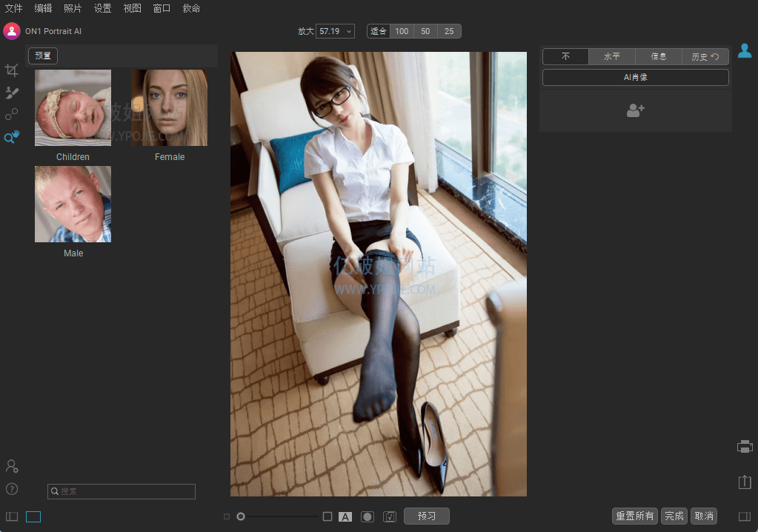Toggle the mask view circle button
The image size is (758, 532).
click(367, 516)
